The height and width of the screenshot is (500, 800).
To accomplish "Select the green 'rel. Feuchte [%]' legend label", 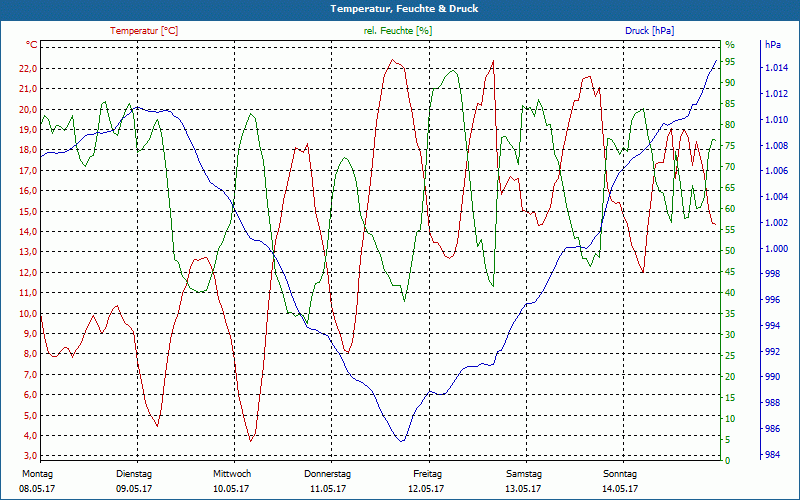I will (398, 31).
